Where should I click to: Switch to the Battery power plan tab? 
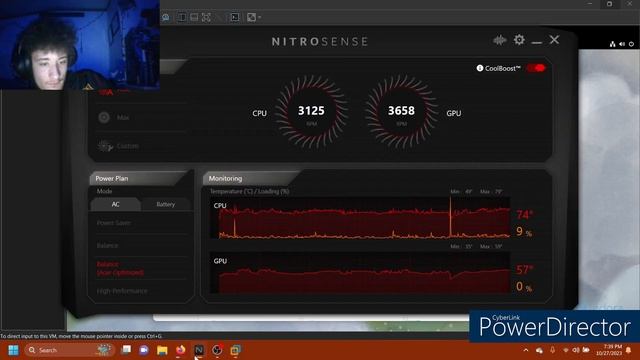165,204
